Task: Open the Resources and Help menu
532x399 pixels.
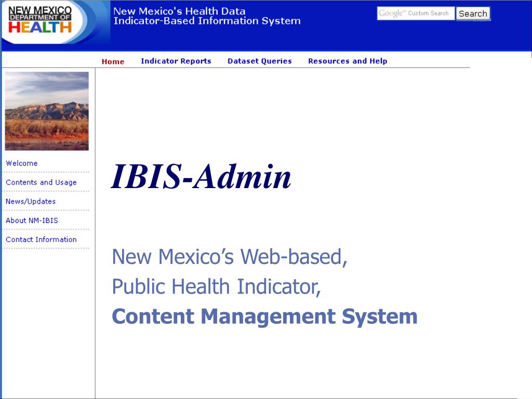Action: coord(348,61)
